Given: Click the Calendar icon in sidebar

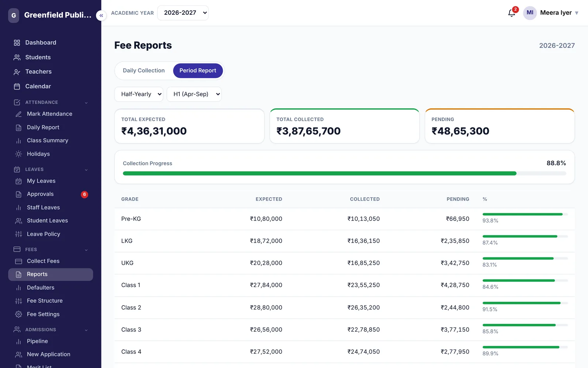Looking at the screenshot, I should (x=17, y=86).
